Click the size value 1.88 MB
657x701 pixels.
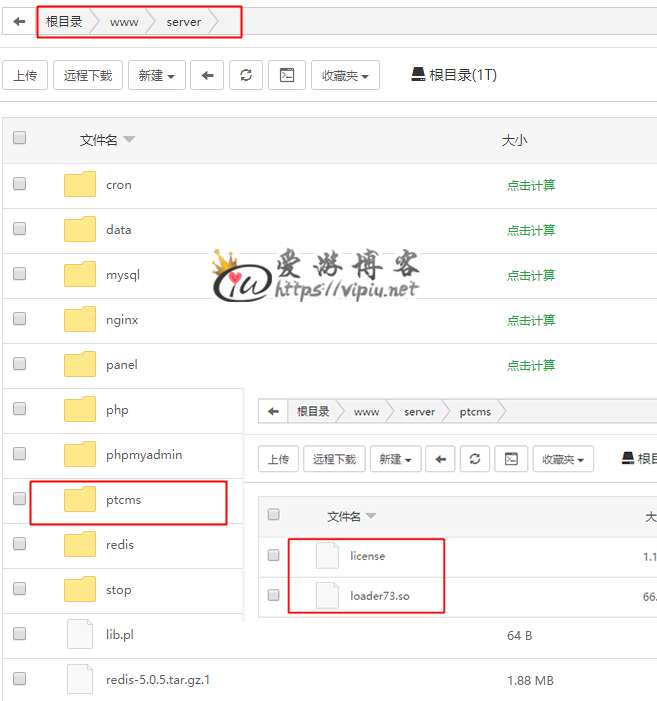530,680
